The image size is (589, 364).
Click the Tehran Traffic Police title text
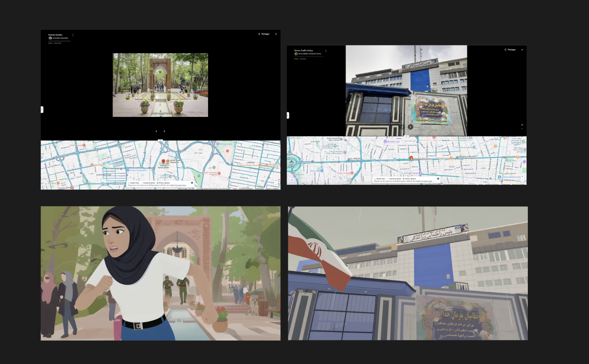coord(304,51)
